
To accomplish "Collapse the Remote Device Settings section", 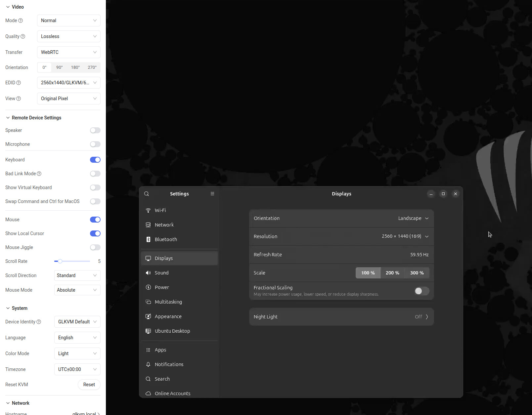I will point(8,118).
